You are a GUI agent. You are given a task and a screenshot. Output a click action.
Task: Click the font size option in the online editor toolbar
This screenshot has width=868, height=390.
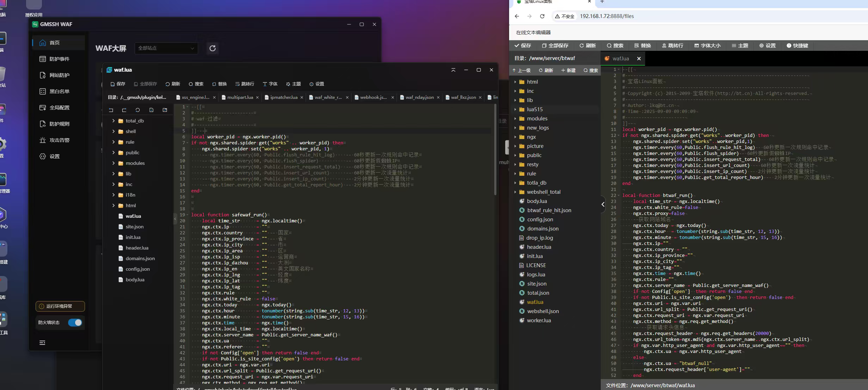point(707,46)
